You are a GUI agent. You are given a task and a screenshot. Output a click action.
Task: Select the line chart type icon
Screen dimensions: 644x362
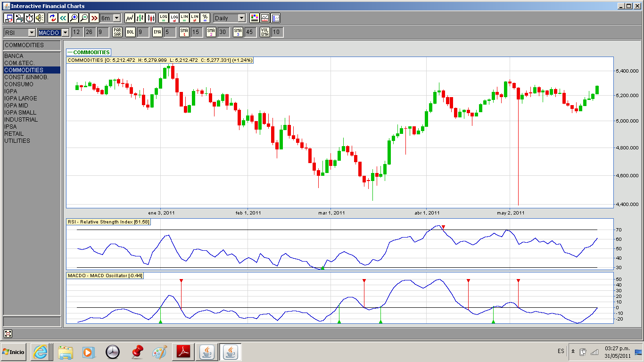(x=130, y=18)
